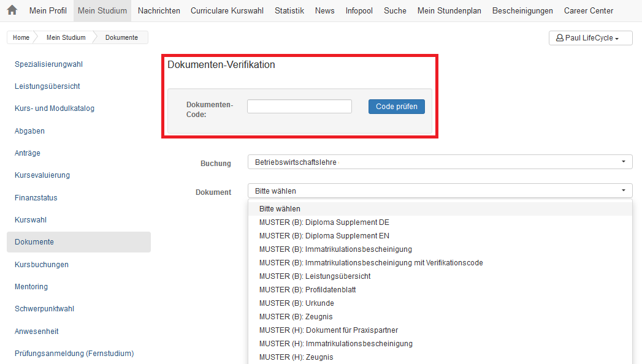Click the Home breadcrumb
Screen dimensions: 642x364
coord(21,37)
